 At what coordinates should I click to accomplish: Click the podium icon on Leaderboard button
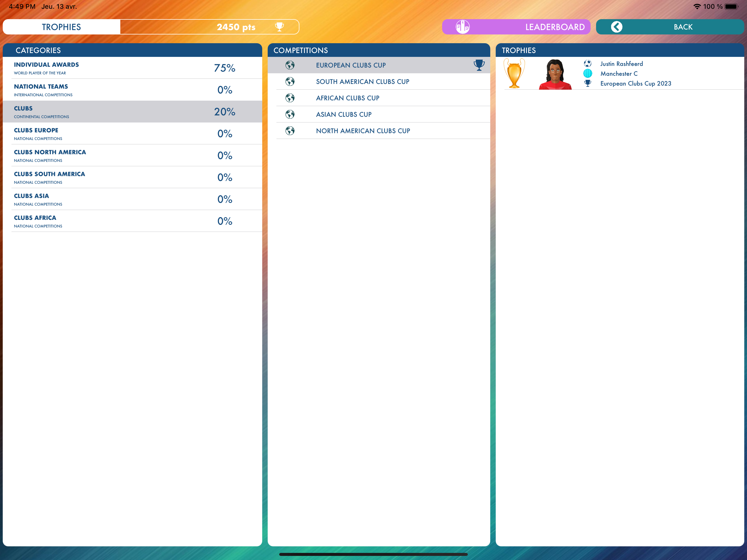coord(463,27)
